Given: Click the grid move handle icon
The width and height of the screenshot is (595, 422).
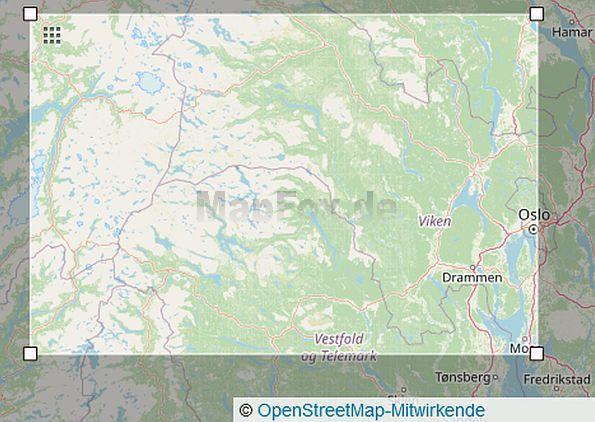Looking at the screenshot, I should (52, 35).
